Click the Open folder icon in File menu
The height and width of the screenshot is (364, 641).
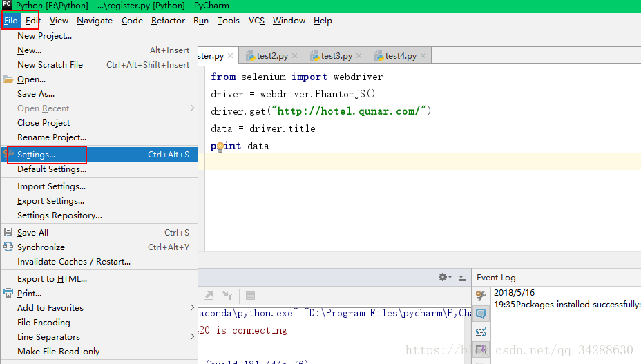(x=8, y=79)
